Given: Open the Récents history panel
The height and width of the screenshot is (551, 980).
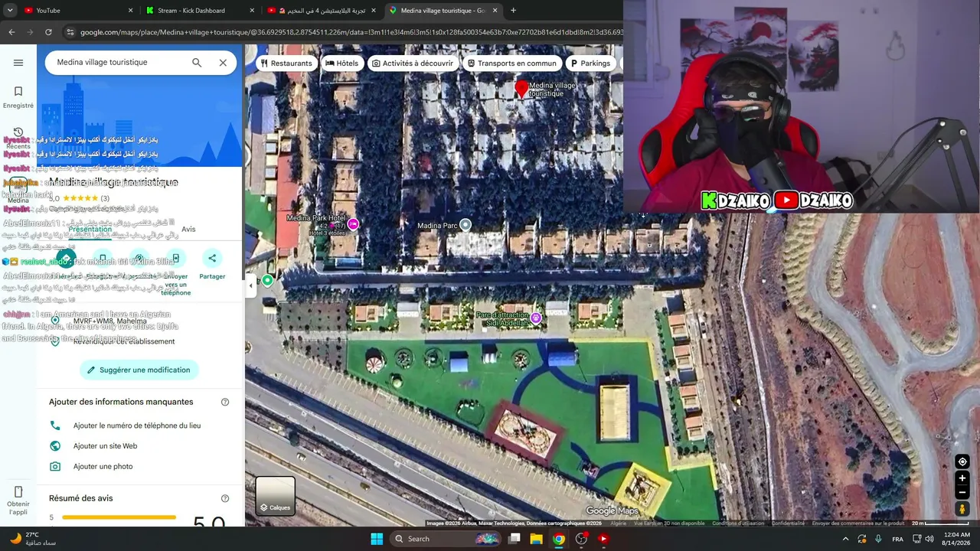Looking at the screenshot, I should coord(18,138).
